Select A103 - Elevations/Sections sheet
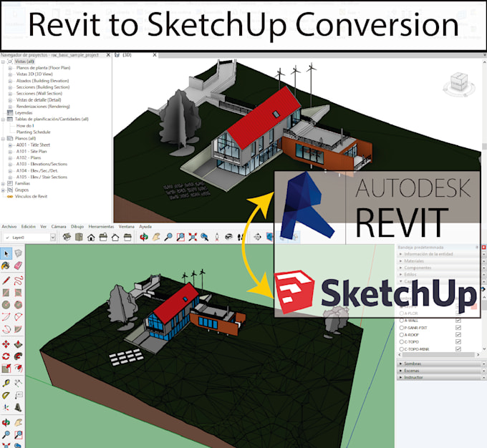The image size is (487, 448). tap(42, 164)
